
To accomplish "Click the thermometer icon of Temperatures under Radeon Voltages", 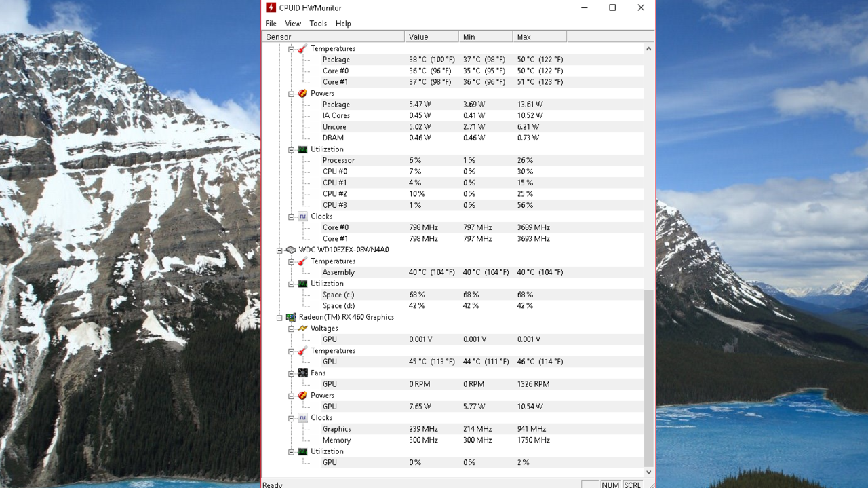I will (302, 350).
